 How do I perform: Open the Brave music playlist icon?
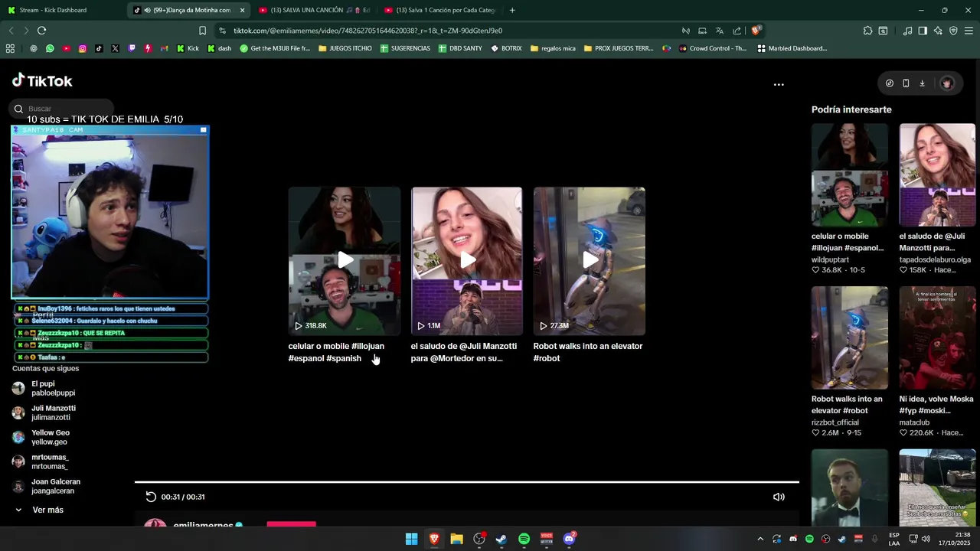pyautogui.click(x=907, y=31)
